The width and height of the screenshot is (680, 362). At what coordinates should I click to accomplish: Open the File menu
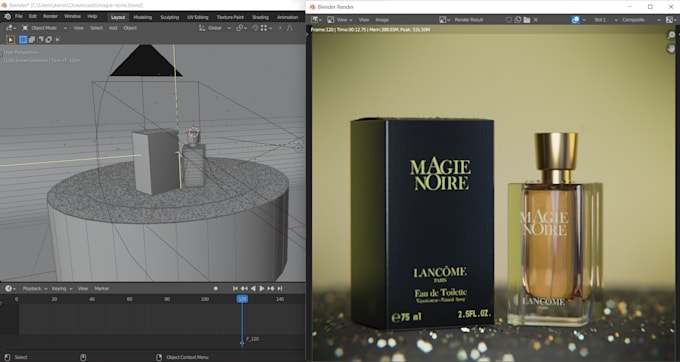(19, 16)
